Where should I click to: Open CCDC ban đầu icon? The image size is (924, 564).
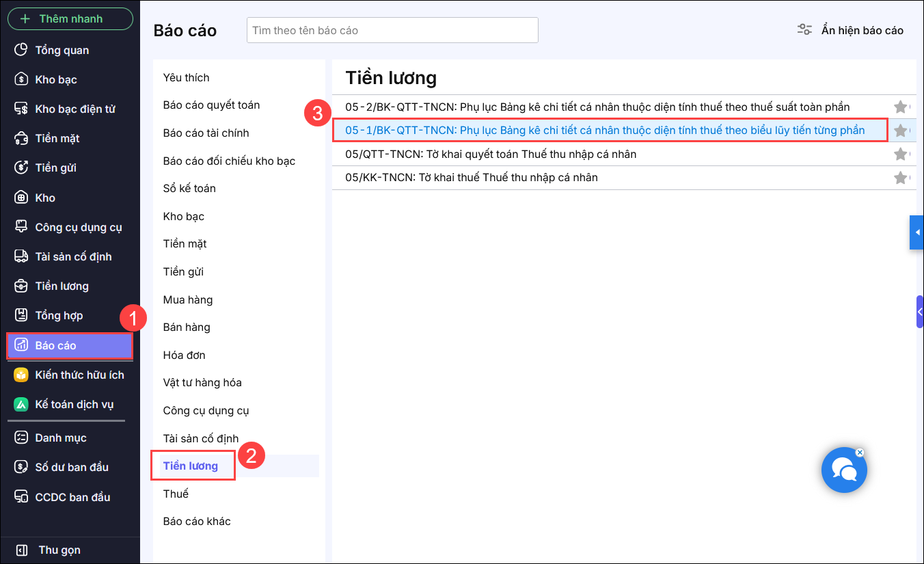click(22, 497)
